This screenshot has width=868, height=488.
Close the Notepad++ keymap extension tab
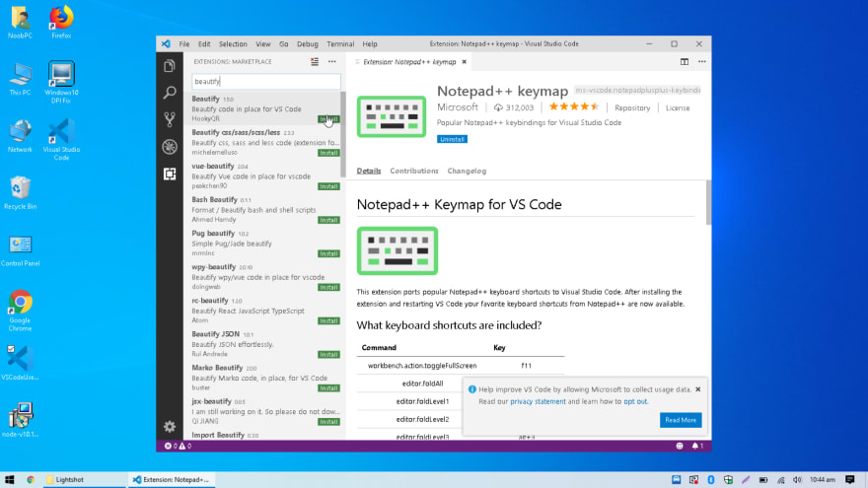pyautogui.click(x=465, y=62)
